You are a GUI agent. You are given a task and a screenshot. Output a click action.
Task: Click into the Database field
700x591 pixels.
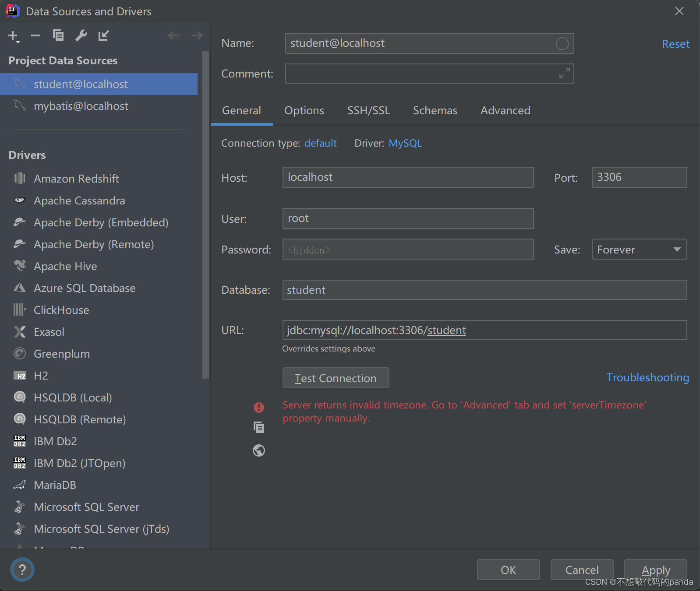click(x=484, y=290)
